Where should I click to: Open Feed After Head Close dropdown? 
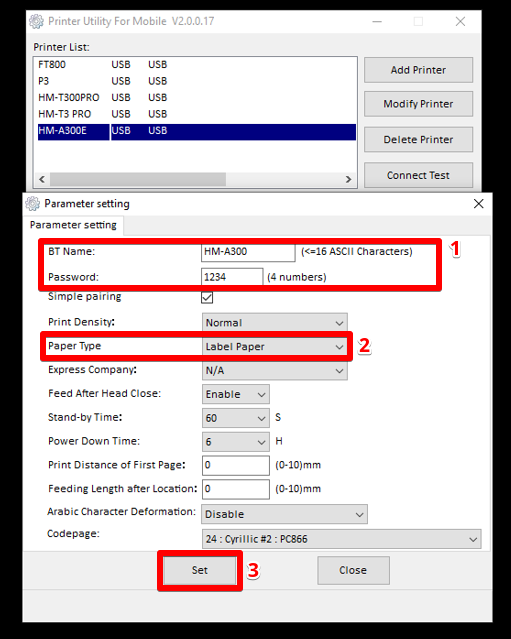[236, 394]
